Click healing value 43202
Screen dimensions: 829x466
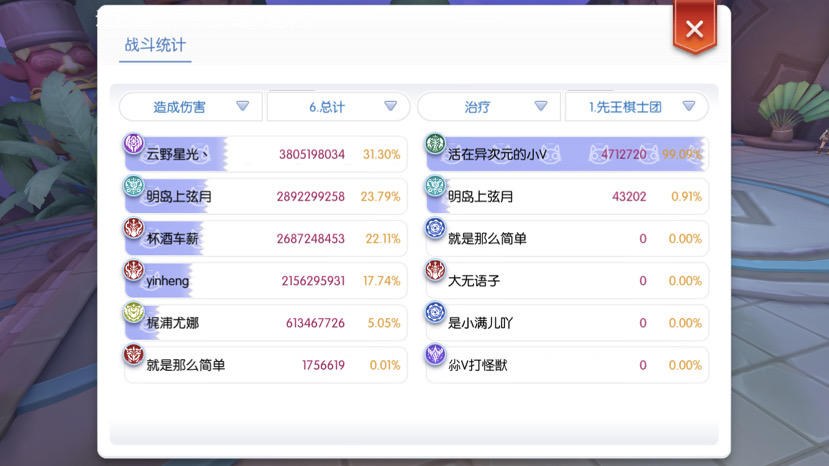[629, 197]
